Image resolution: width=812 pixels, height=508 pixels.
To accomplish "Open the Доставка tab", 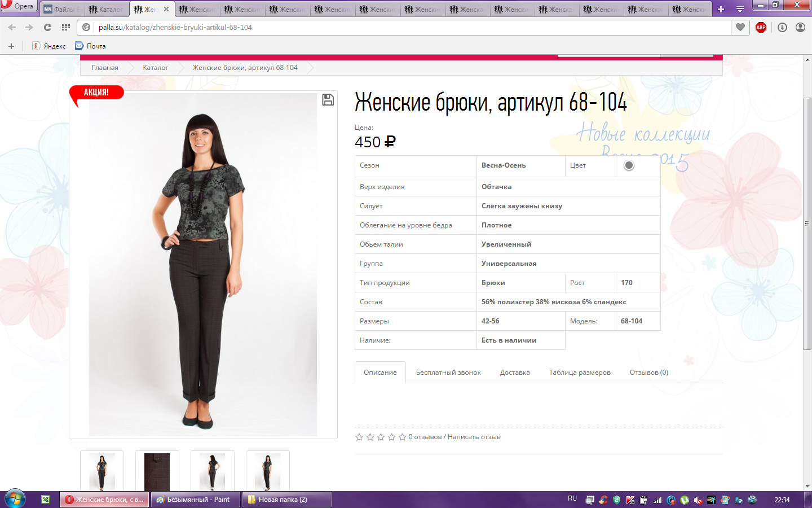I will pyautogui.click(x=514, y=373).
